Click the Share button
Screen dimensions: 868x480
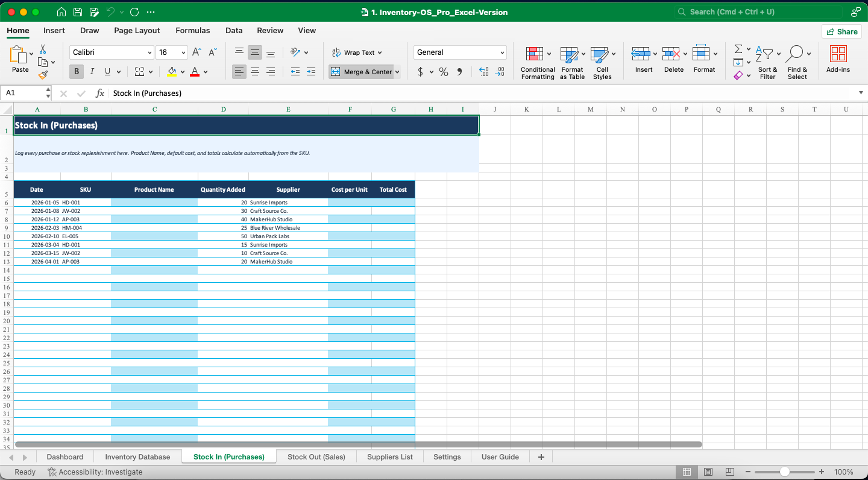(841, 31)
